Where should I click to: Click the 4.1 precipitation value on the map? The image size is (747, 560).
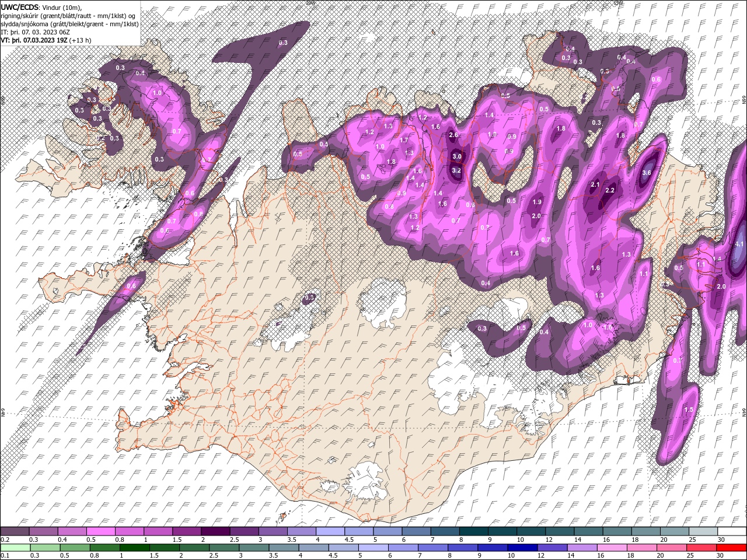point(739,244)
